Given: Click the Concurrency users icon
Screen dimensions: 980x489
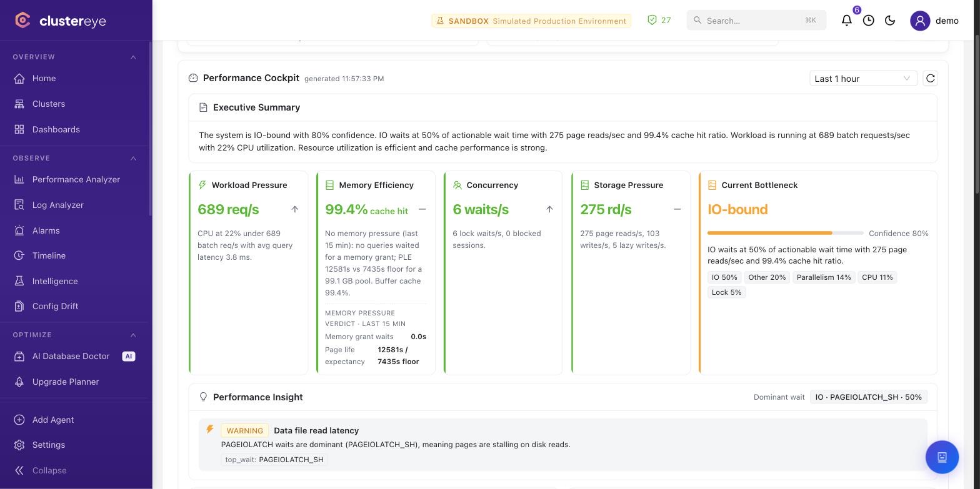Looking at the screenshot, I should tap(457, 185).
